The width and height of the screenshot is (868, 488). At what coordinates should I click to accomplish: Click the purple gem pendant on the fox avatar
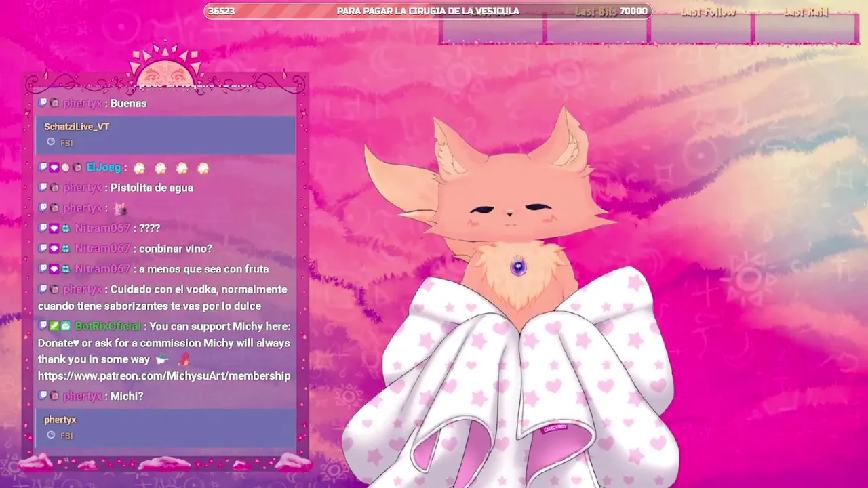point(518,267)
